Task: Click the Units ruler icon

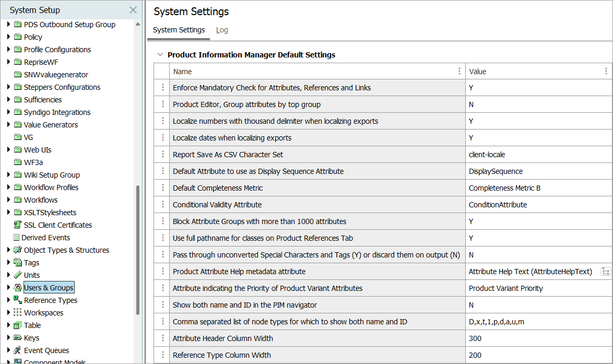Action: pos(18,275)
